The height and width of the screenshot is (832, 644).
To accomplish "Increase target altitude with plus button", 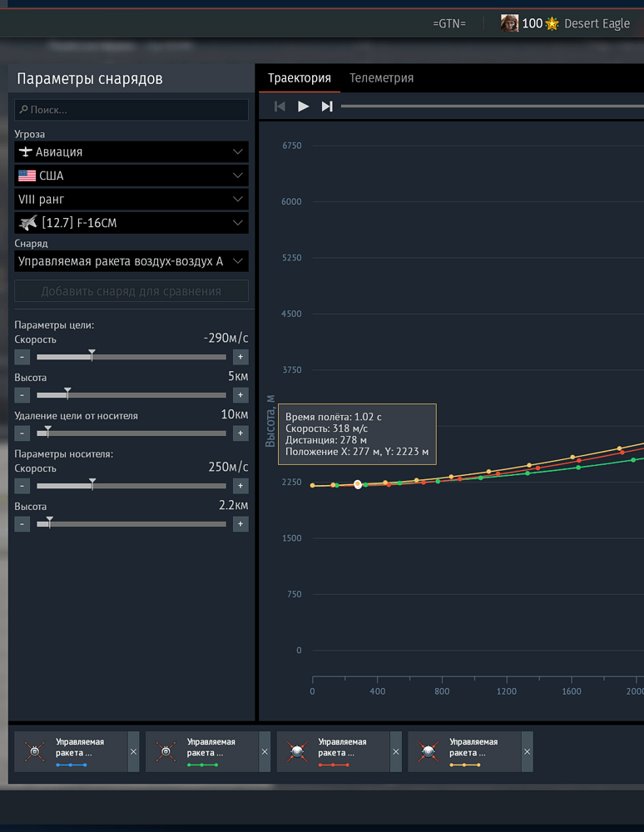I will (x=240, y=395).
